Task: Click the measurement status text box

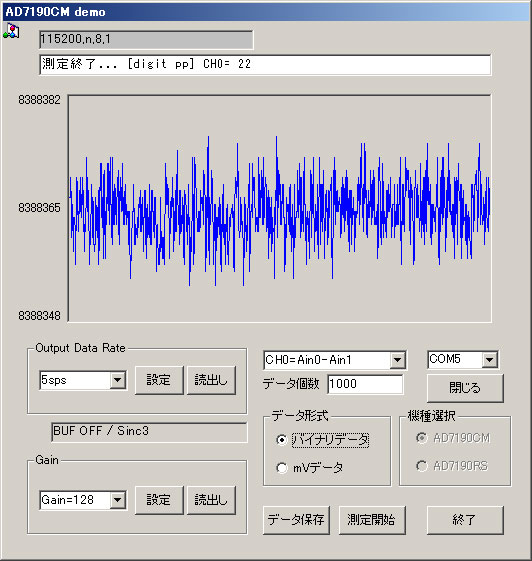Action: click(265, 65)
